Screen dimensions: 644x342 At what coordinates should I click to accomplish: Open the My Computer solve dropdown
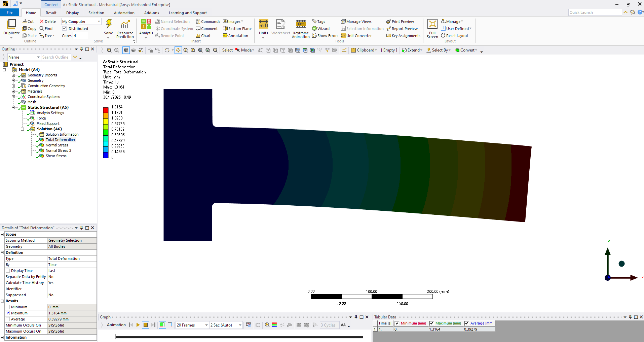click(81, 22)
